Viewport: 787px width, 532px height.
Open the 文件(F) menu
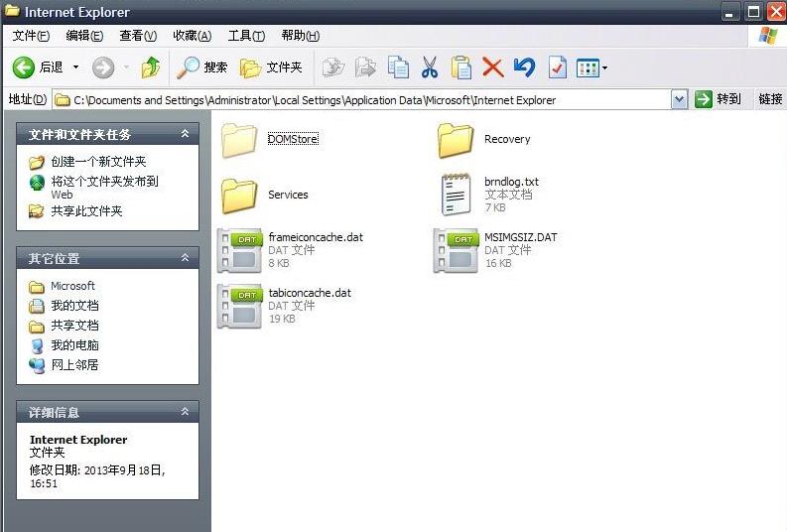coord(31,36)
